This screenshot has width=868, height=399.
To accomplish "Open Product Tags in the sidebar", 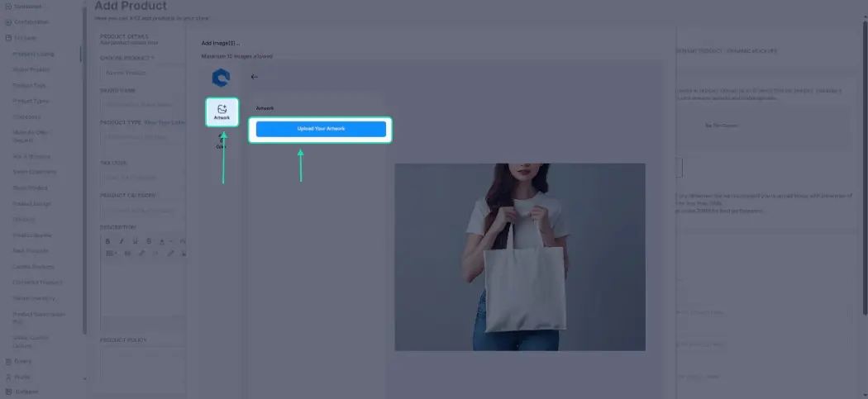I will [x=29, y=86].
